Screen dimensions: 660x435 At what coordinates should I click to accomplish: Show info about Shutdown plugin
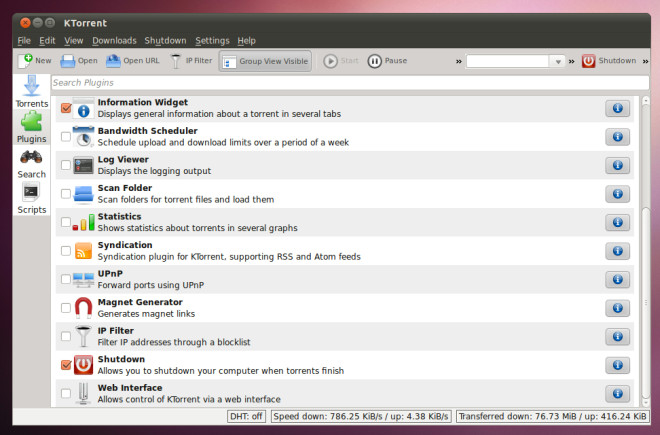[617, 365]
